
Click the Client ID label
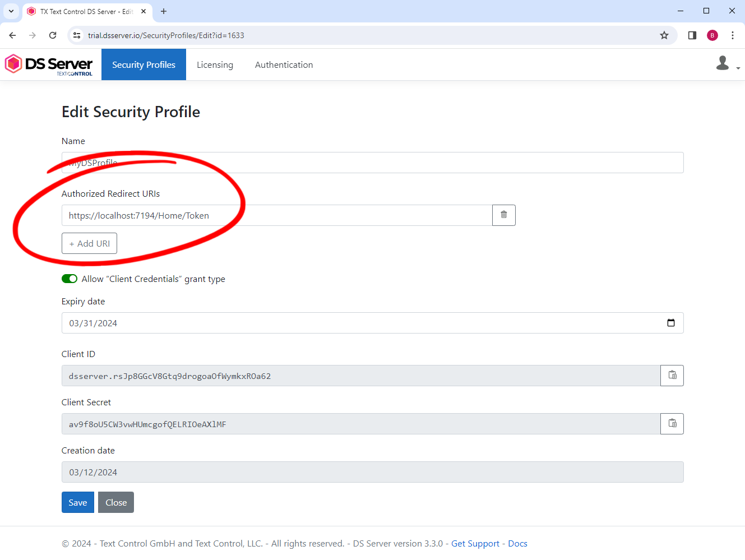pyautogui.click(x=78, y=354)
